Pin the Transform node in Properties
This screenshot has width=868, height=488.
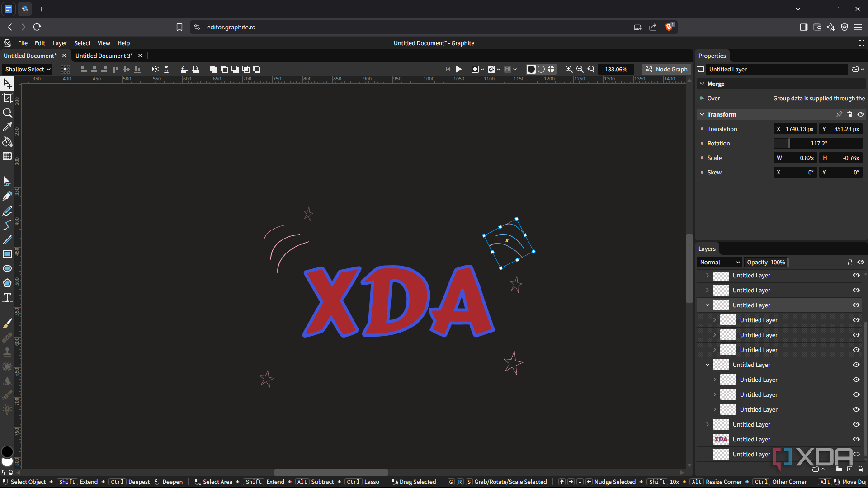click(839, 114)
